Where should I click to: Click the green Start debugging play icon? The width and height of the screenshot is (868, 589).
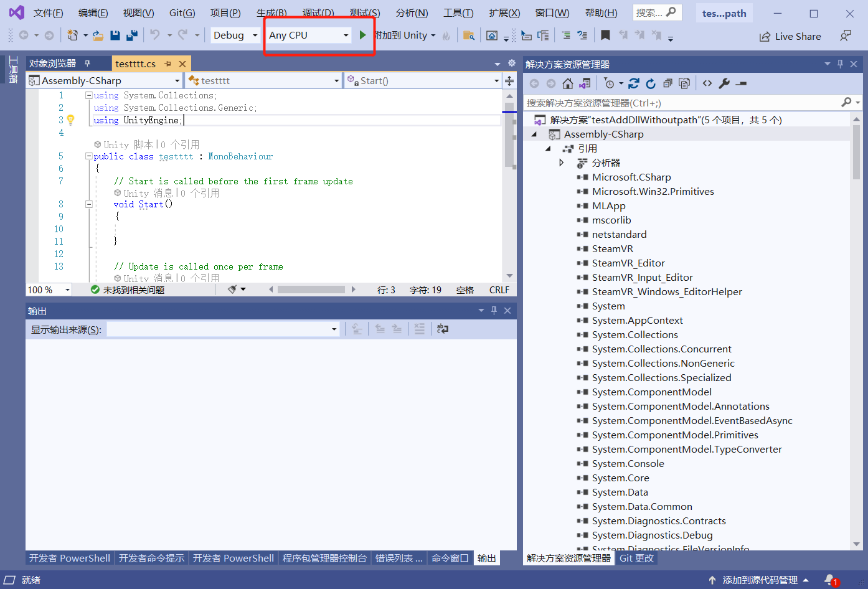(362, 35)
